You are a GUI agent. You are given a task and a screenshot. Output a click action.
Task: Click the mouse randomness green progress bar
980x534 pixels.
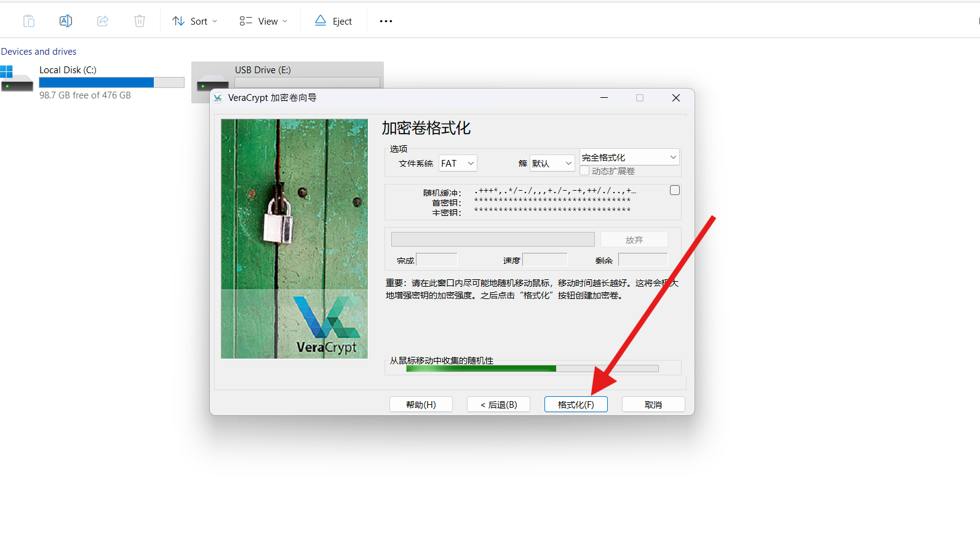[x=532, y=369]
